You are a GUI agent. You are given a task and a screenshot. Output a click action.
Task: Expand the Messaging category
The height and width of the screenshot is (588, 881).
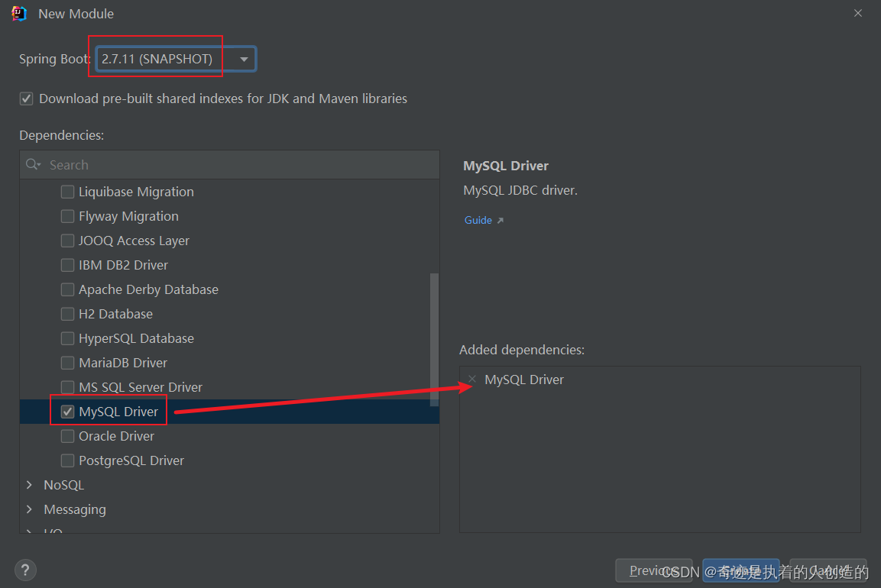29,509
